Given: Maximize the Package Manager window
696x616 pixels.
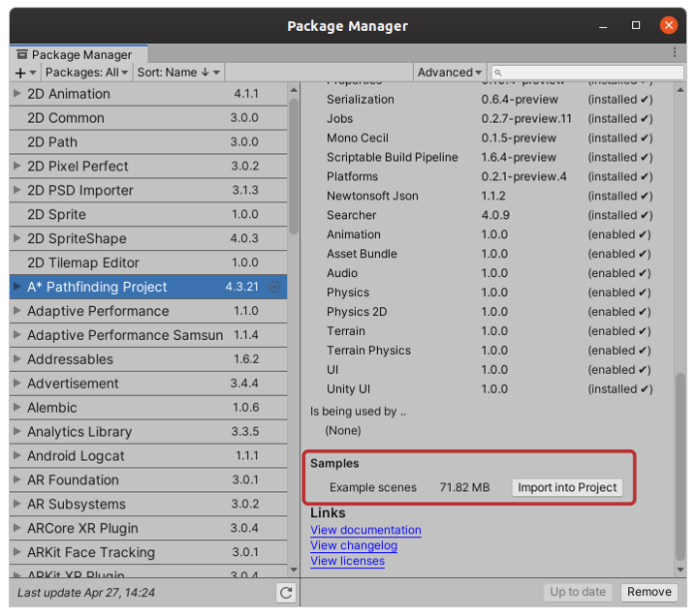Looking at the screenshot, I should (x=635, y=25).
